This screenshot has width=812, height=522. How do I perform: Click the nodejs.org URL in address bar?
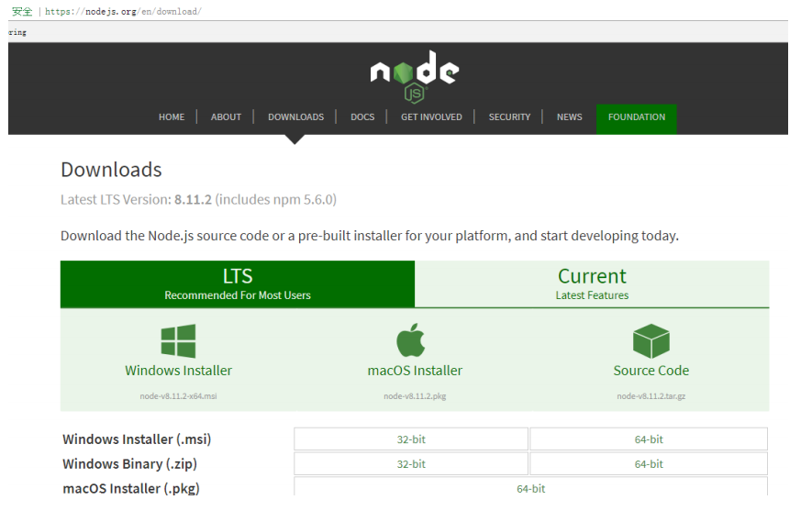[123, 11]
